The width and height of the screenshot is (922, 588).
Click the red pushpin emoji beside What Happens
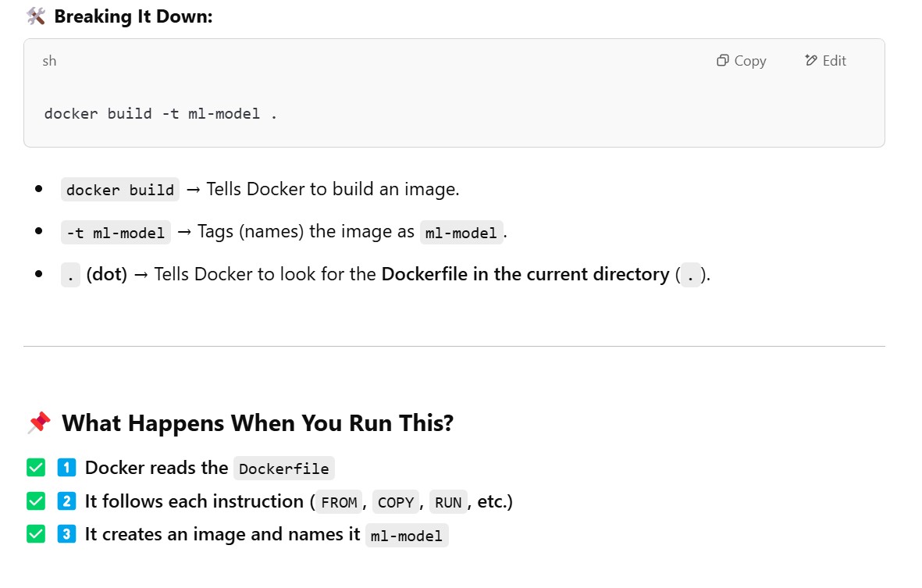(38, 423)
